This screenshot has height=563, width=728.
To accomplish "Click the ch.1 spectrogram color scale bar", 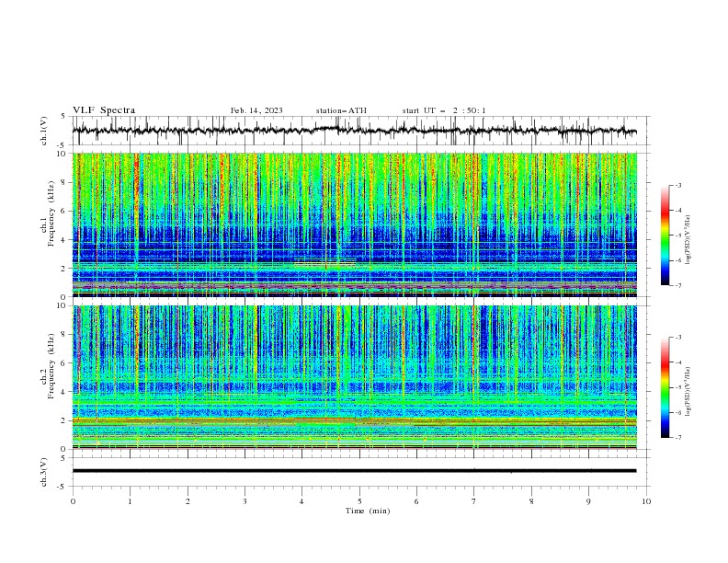I will tap(665, 236).
